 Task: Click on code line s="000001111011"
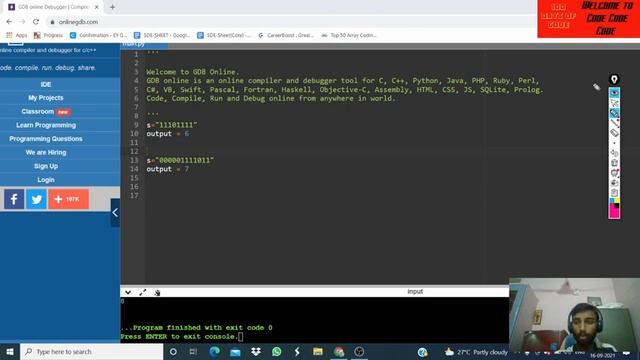(x=180, y=160)
